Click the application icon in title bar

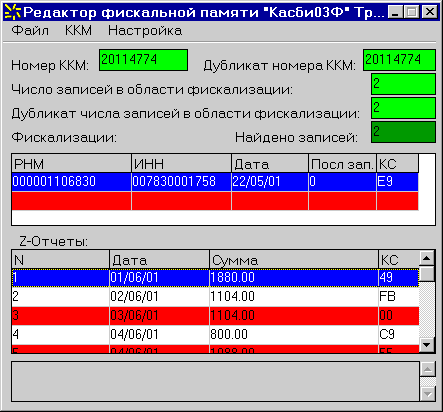pos(12,12)
